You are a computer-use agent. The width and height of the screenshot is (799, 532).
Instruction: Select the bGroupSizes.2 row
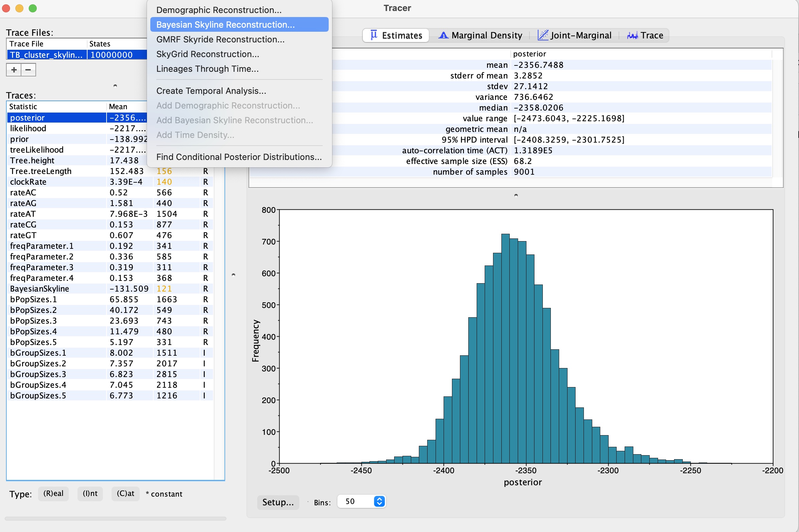pos(110,363)
